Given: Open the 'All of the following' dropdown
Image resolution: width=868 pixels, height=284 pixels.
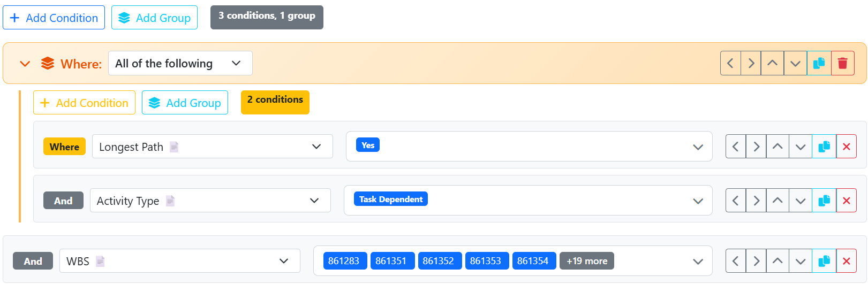Looking at the screenshot, I should (x=180, y=64).
